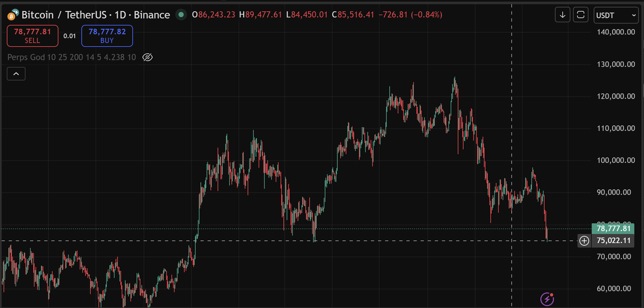Click the Bitcoin coin logo icon
Screen dimensions: 644x308
13,14
